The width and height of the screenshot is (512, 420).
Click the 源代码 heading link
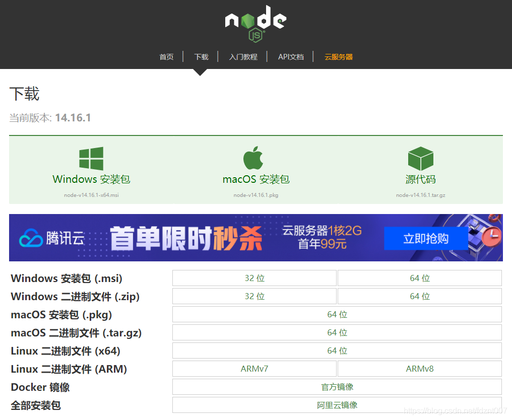click(421, 179)
